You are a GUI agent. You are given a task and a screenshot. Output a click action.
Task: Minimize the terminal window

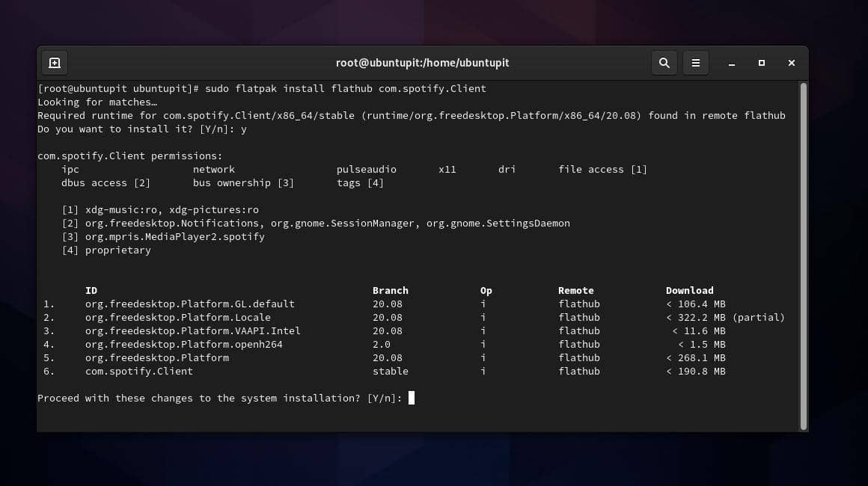pos(731,63)
